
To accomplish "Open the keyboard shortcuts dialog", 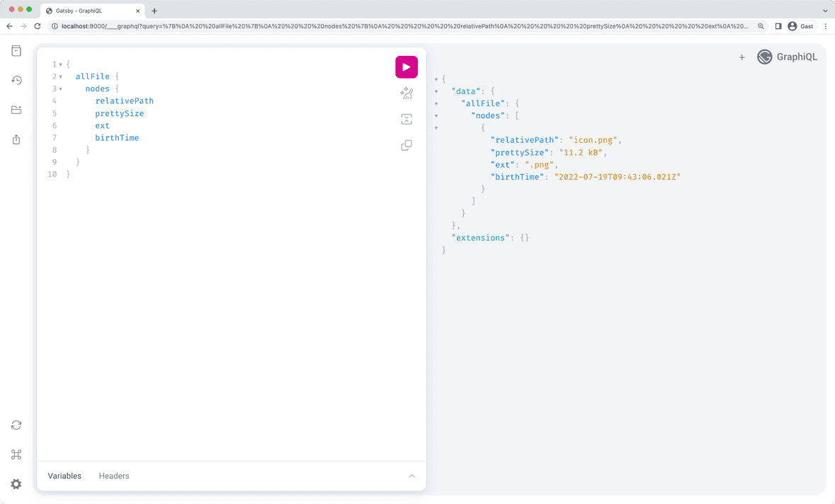I will point(16,454).
